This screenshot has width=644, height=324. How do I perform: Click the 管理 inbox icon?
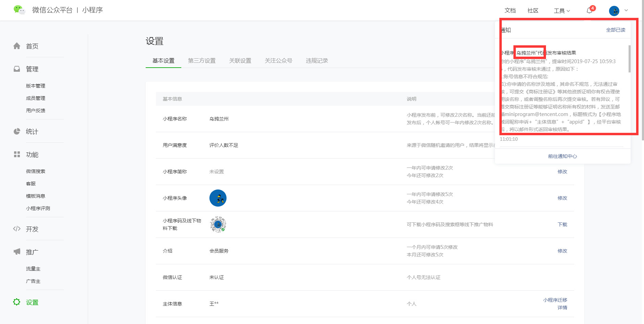(x=17, y=69)
